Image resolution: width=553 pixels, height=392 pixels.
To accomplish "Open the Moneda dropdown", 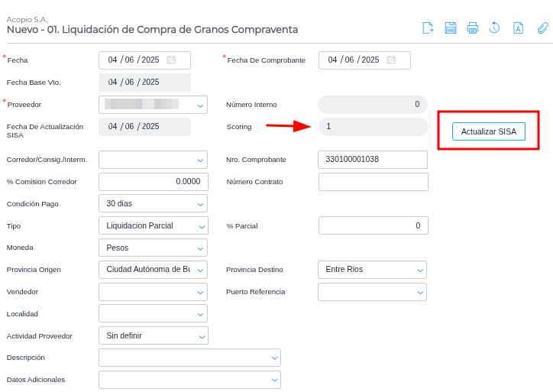I will (200, 248).
